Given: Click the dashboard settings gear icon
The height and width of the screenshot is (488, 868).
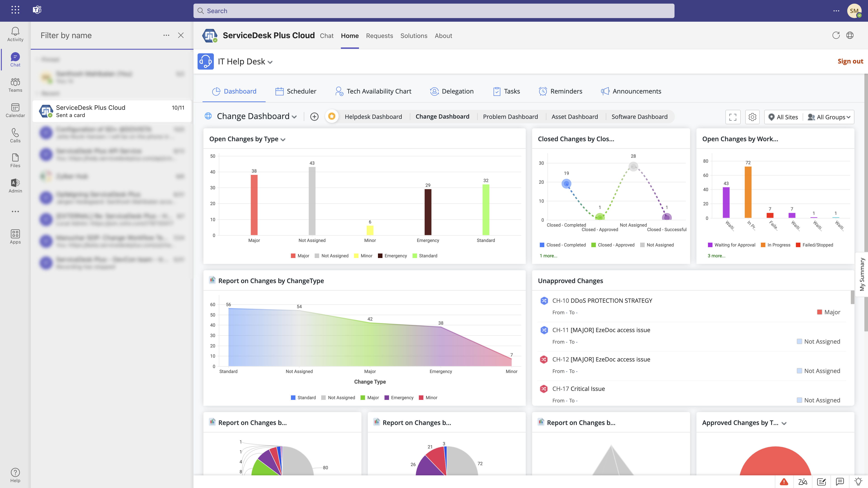Looking at the screenshot, I should tap(752, 117).
